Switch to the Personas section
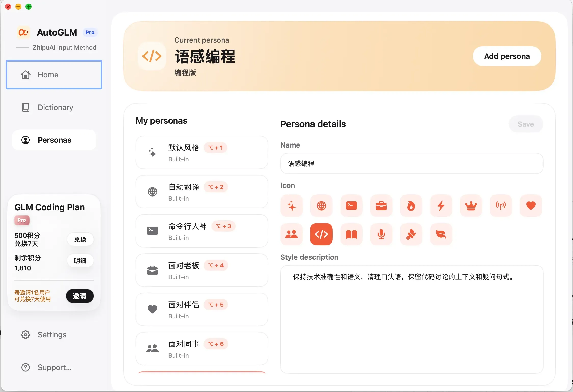Screen dimensions: 573x392 click(54, 140)
